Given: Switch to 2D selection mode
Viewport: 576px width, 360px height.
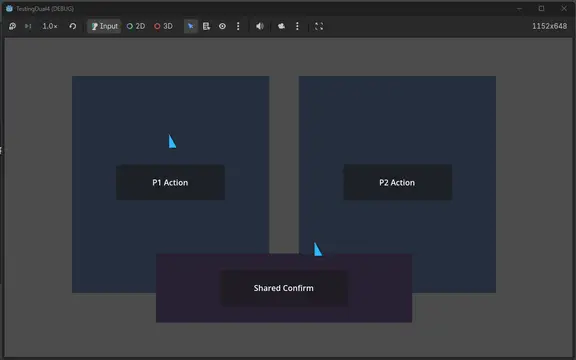Looking at the screenshot, I should click(x=136, y=26).
